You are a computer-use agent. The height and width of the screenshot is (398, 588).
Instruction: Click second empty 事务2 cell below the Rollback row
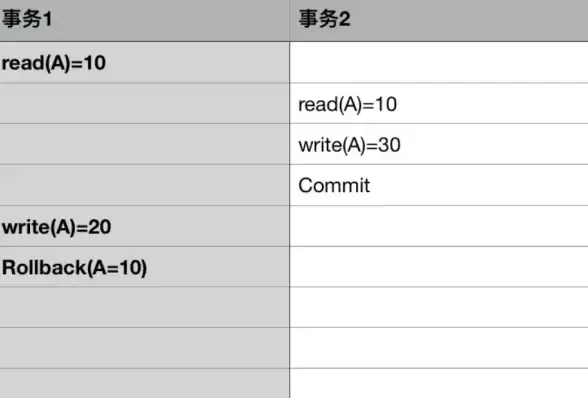point(439,348)
